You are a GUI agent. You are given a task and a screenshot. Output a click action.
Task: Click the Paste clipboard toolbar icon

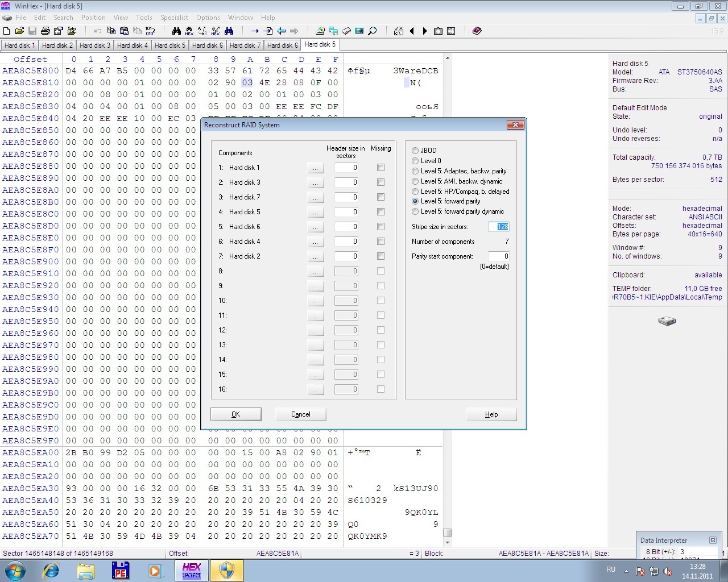pos(124,31)
